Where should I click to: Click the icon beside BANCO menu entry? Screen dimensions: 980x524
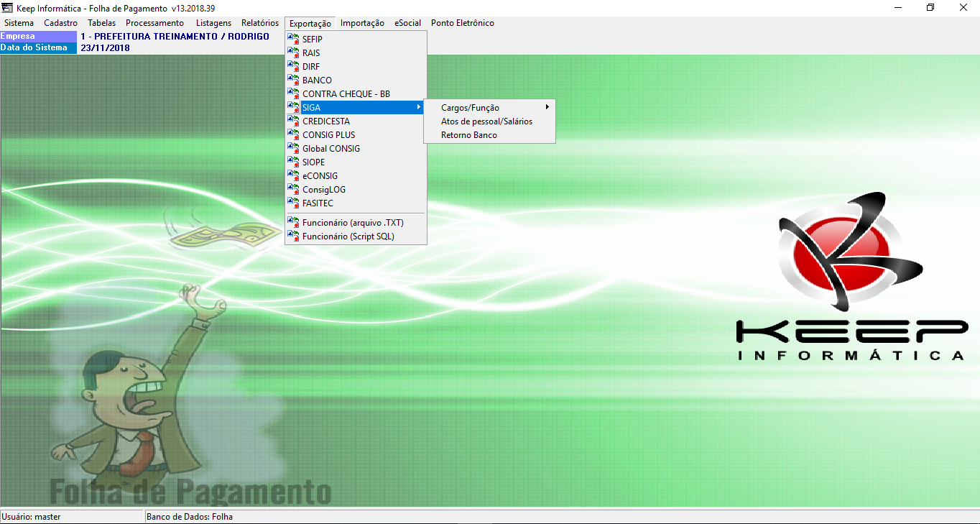293,80
